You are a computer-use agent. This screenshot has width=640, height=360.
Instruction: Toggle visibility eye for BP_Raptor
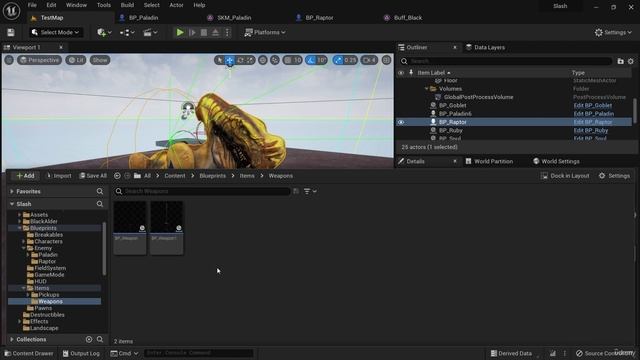coord(401,122)
